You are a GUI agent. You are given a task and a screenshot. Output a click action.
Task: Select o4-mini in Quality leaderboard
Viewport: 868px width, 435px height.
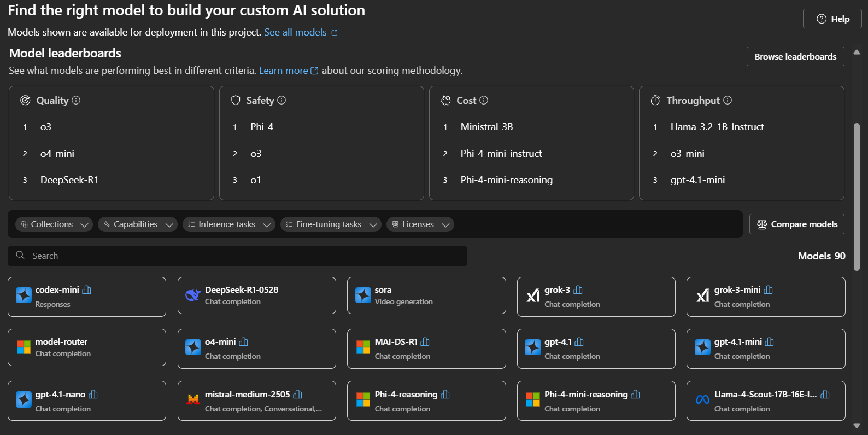pyautogui.click(x=57, y=154)
